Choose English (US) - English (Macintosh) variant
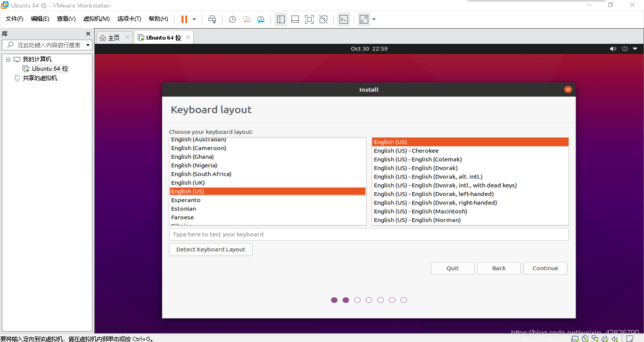The image size is (644, 342). click(x=470, y=212)
